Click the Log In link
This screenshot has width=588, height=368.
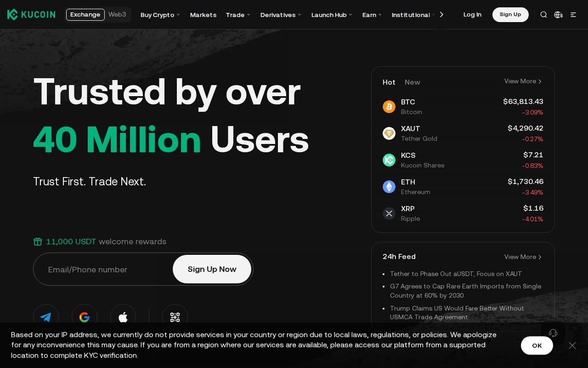472,15
